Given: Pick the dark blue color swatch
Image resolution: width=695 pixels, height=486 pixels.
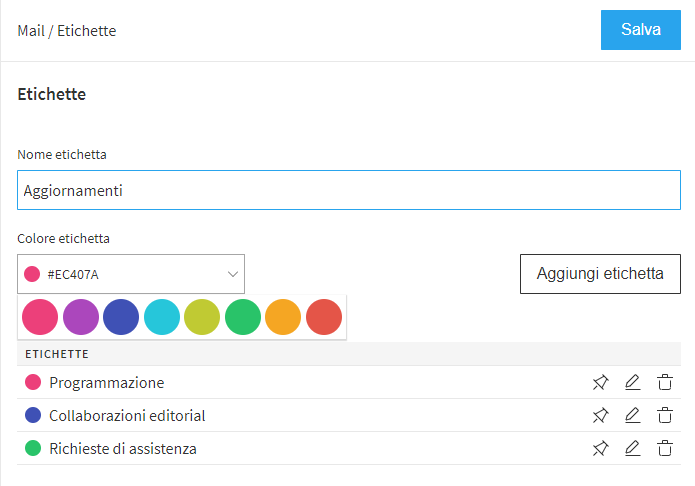Looking at the screenshot, I should point(121,317).
